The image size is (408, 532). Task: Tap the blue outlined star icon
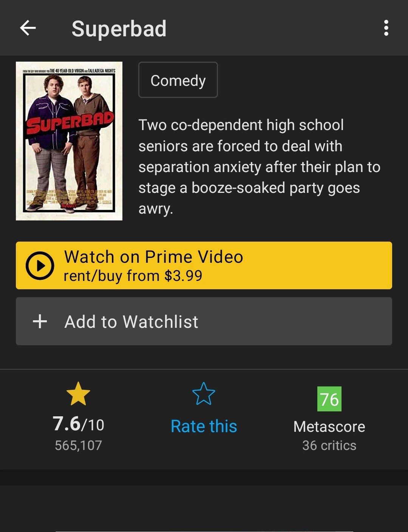pos(204,394)
